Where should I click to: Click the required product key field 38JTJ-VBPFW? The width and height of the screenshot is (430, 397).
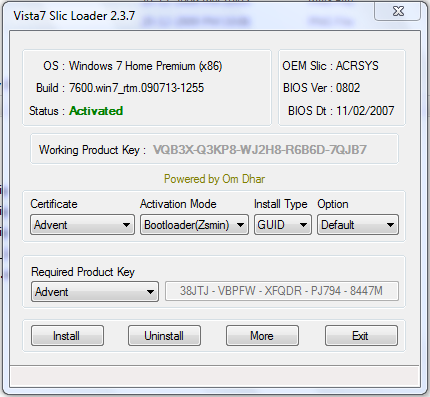coord(282,291)
